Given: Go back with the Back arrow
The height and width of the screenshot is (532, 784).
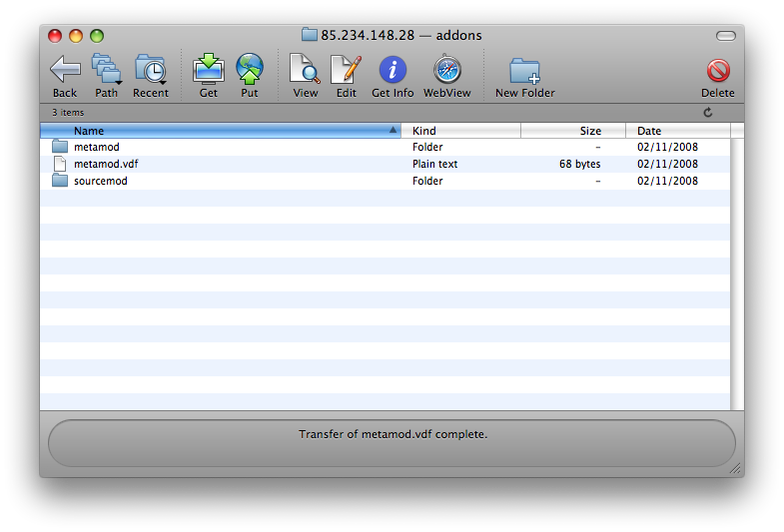Looking at the screenshot, I should 65,69.
